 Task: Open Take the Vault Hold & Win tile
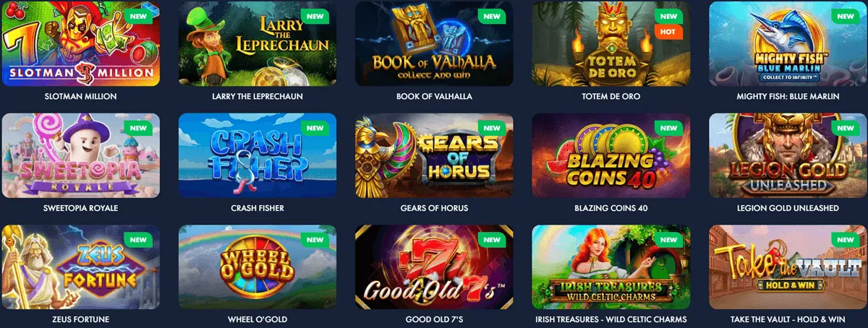click(x=788, y=267)
